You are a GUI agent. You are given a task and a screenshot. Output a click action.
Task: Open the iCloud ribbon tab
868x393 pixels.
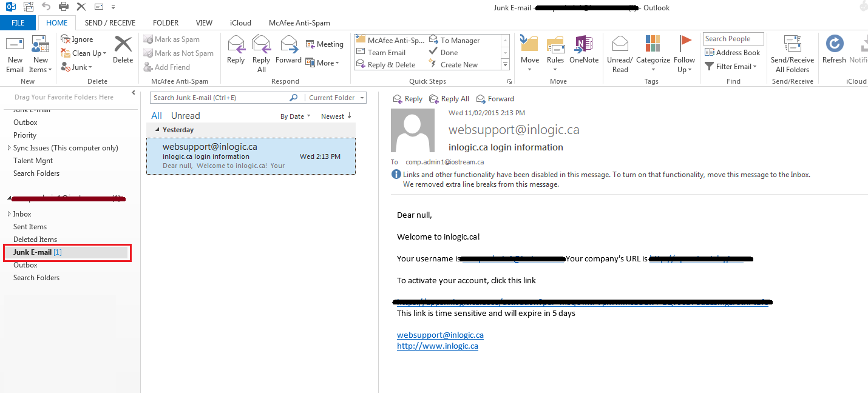(x=240, y=23)
